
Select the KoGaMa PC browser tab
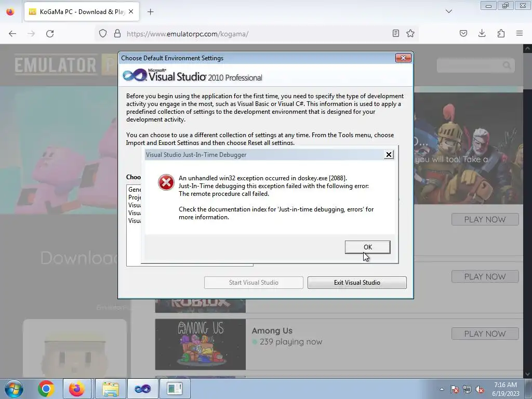coord(82,12)
